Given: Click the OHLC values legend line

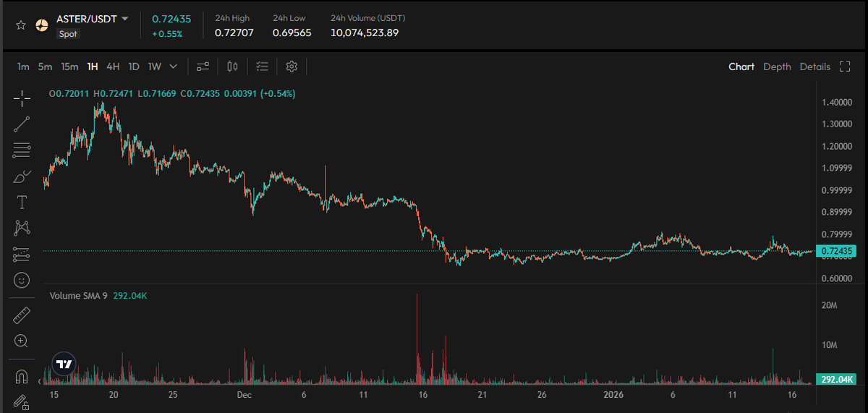Looking at the screenshot, I should [x=172, y=94].
